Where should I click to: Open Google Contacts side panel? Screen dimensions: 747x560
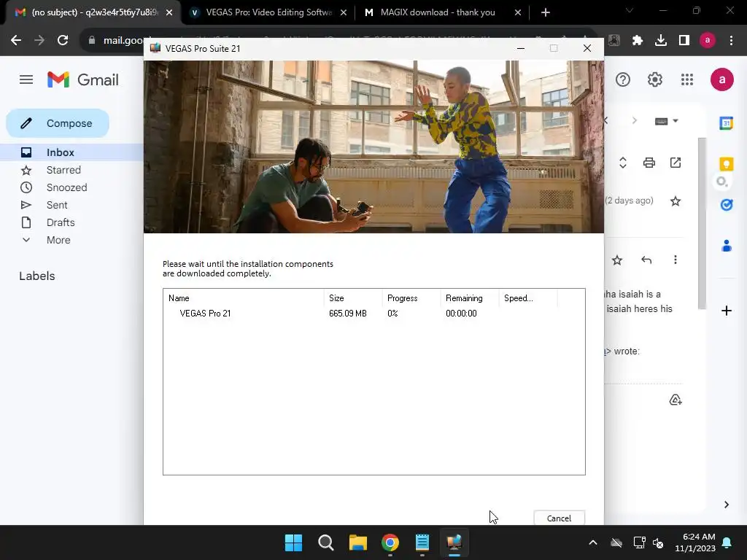(x=726, y=246)
